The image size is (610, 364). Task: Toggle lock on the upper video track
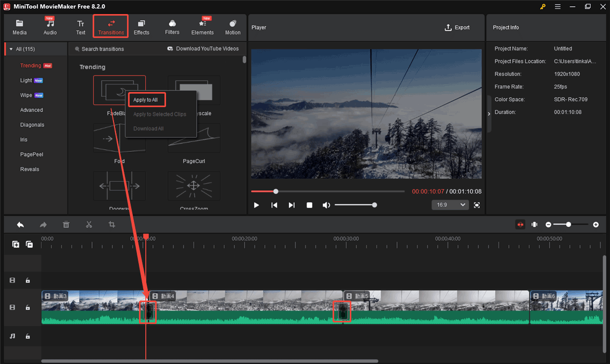click(28, 280)
